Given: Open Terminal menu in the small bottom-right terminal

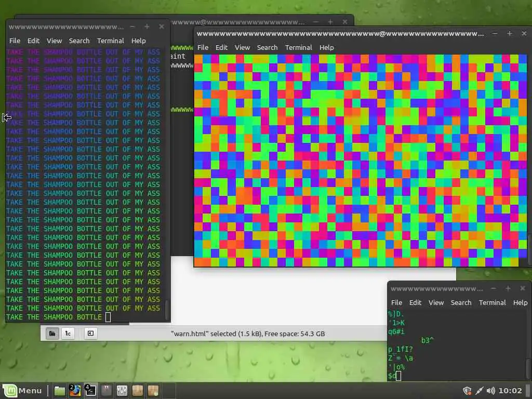Looking at the screenshot, I should pyautogui.click(x=492, y=303).
